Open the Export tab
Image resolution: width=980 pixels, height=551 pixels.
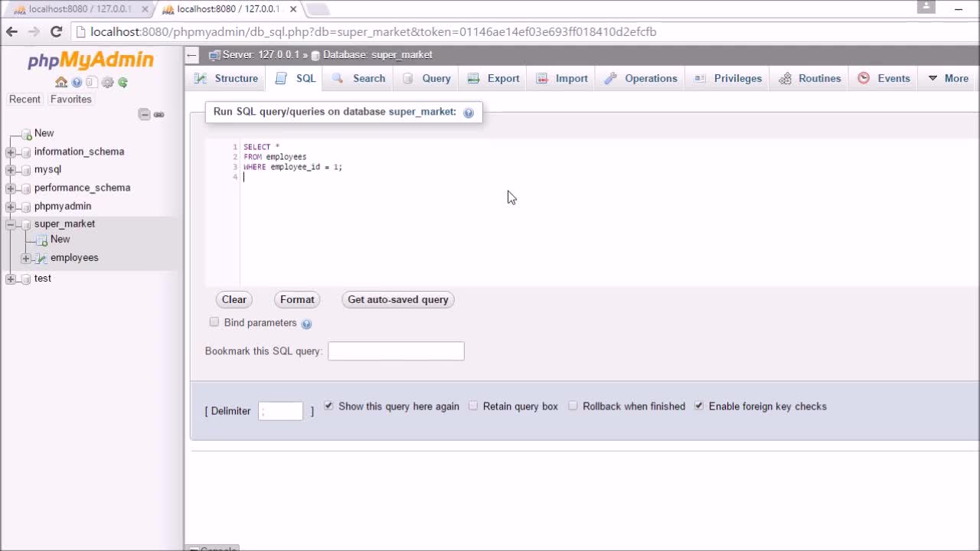coord(494,78)
